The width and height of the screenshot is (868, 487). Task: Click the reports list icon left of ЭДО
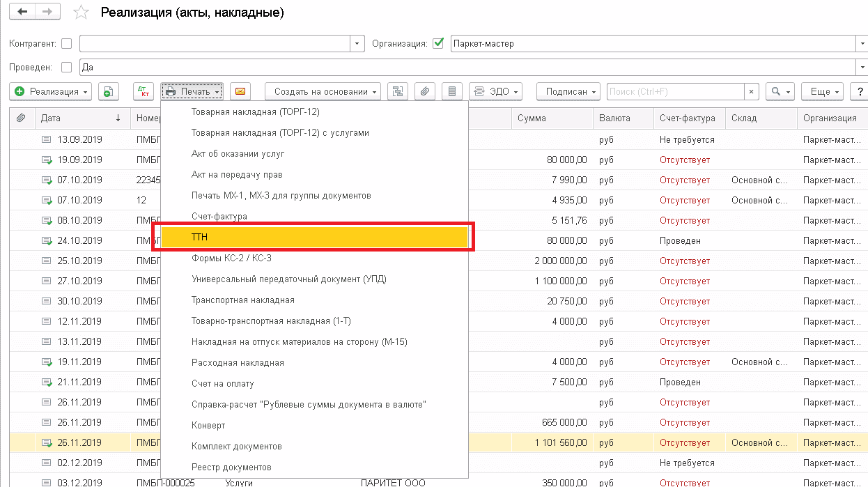(x=452, y=91)
